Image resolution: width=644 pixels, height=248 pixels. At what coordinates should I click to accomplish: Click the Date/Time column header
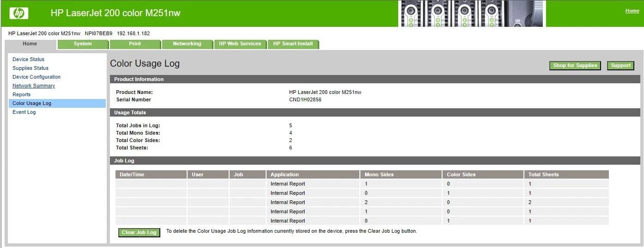[x=151, y=174]
